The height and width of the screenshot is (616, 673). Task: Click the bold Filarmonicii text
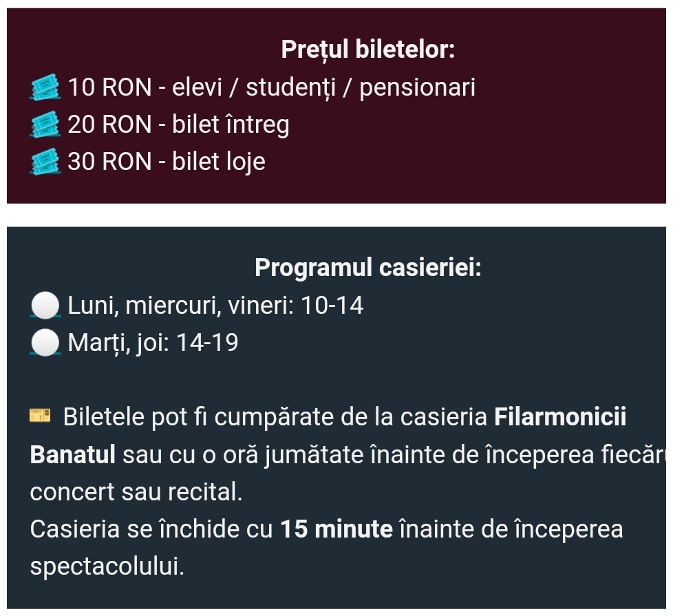[x=560, y=417]
